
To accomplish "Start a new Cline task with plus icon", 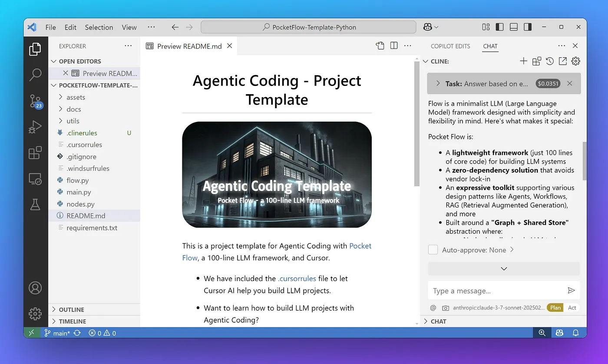I will tap(523, 61).
